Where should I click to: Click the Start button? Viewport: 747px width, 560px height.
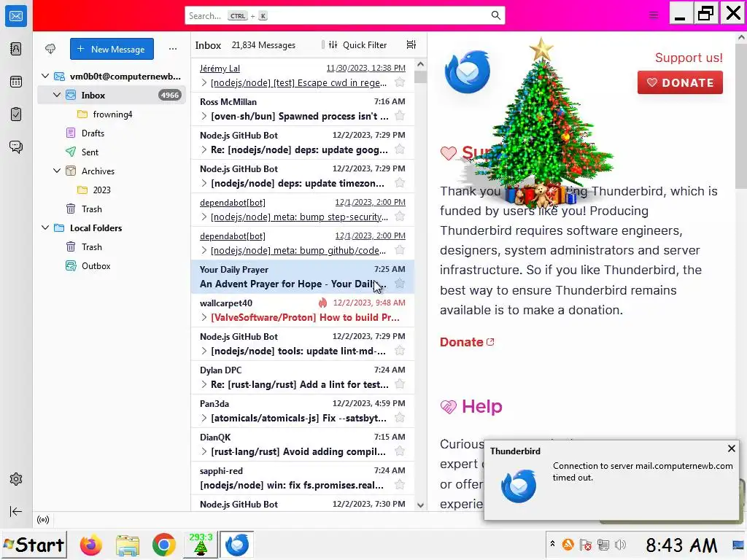(x=34, y=544)
